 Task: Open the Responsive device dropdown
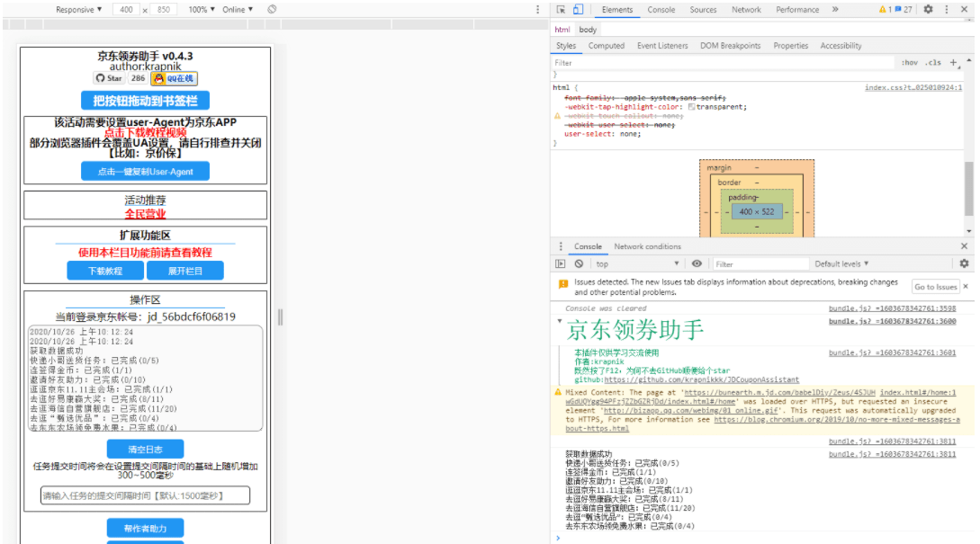[79, 9]
